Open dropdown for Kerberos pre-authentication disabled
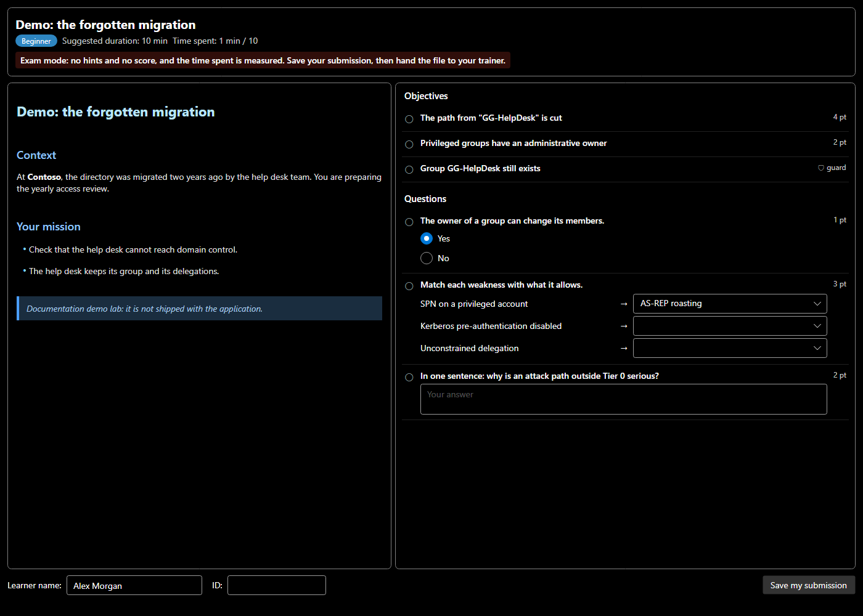863x616 pixels. pyautogui.click(x=730, y=326)
